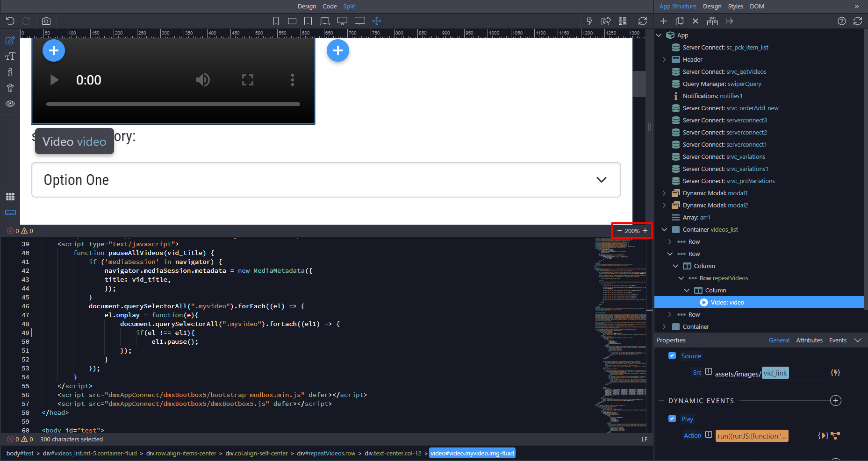Enable the Source checkbox in Properties

pyautogui.click(x=672, y=355)
